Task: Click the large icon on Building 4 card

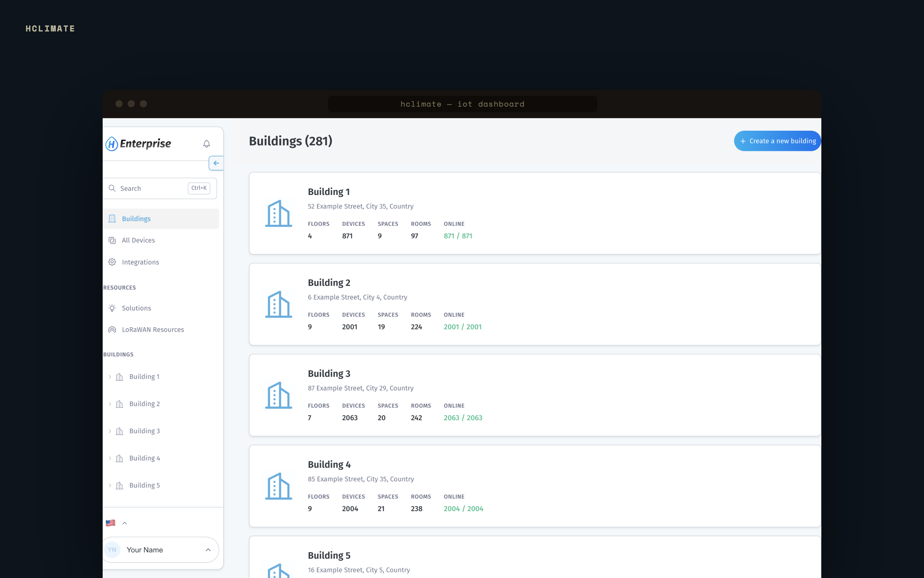Action: 279,486
